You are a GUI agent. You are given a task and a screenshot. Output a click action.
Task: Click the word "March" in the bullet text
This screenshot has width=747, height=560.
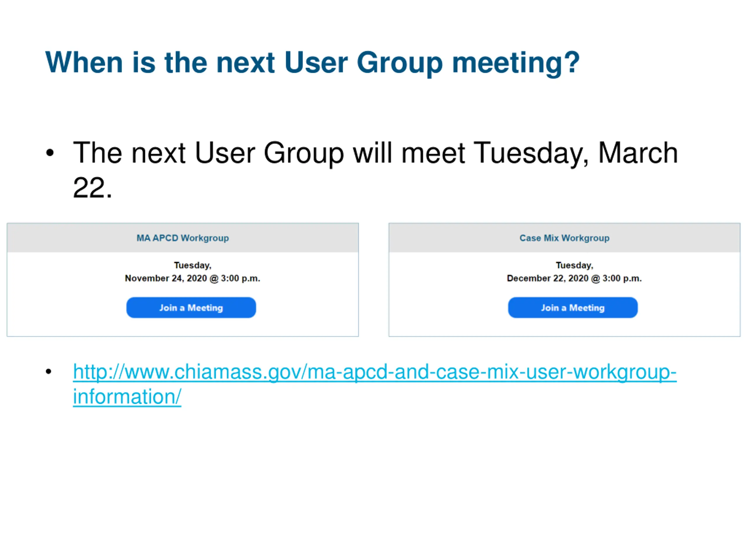tap(638, 153)
